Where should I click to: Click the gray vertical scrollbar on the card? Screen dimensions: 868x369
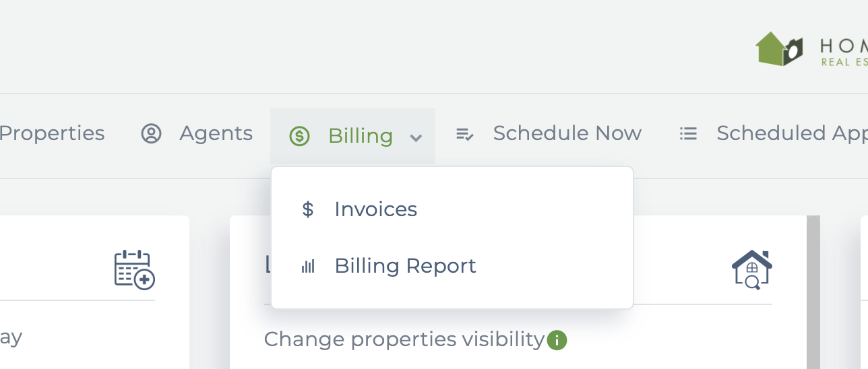tap(813, 292)
